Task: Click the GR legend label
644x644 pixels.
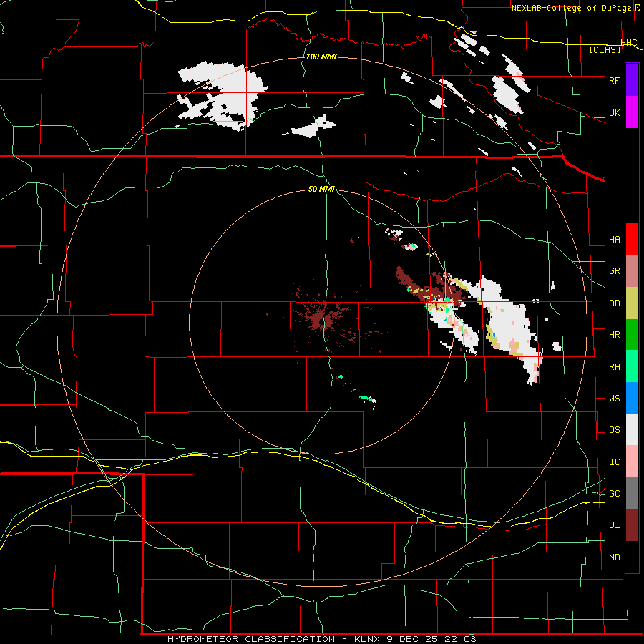Action: click(x=614, y=271)
